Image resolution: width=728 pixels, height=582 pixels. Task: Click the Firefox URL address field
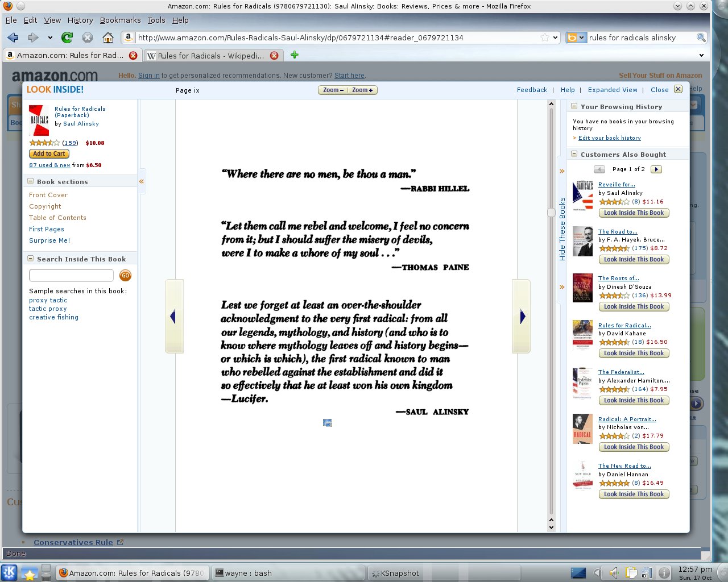[x=338, y=38]
